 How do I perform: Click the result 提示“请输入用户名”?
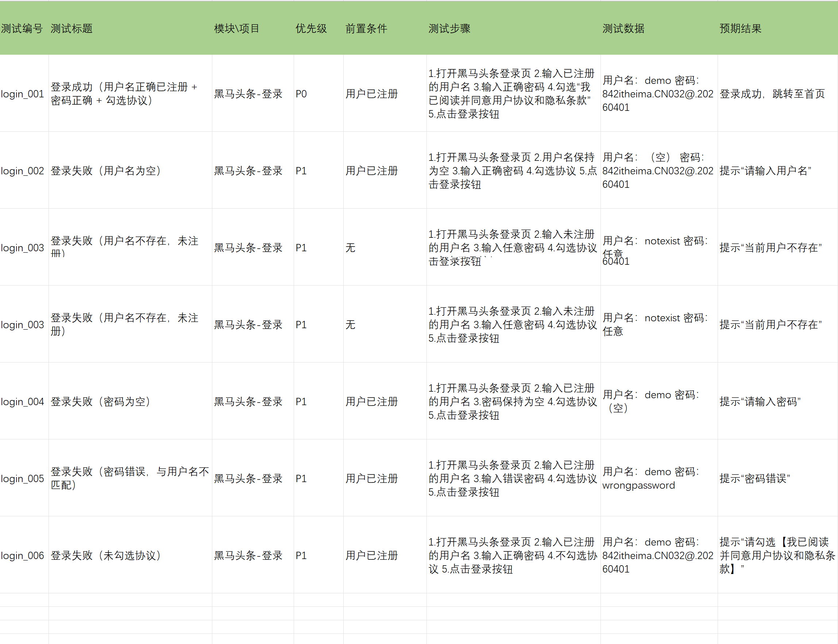point(778,171)
